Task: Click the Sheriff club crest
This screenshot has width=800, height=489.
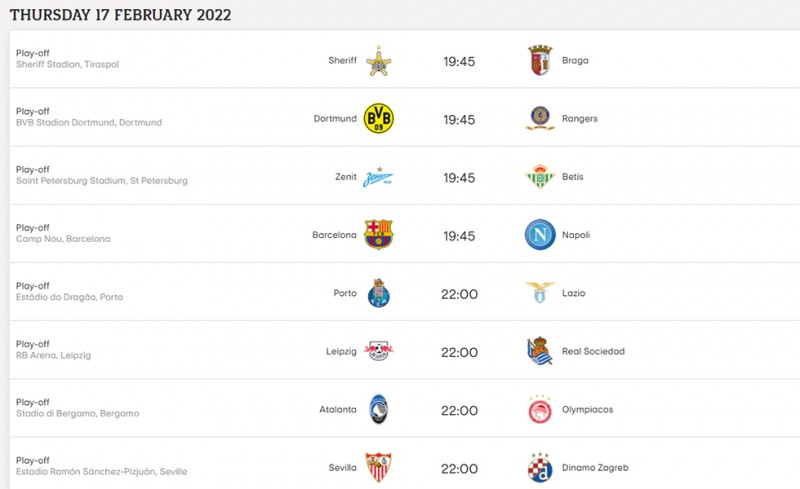Action: [378, 61]
